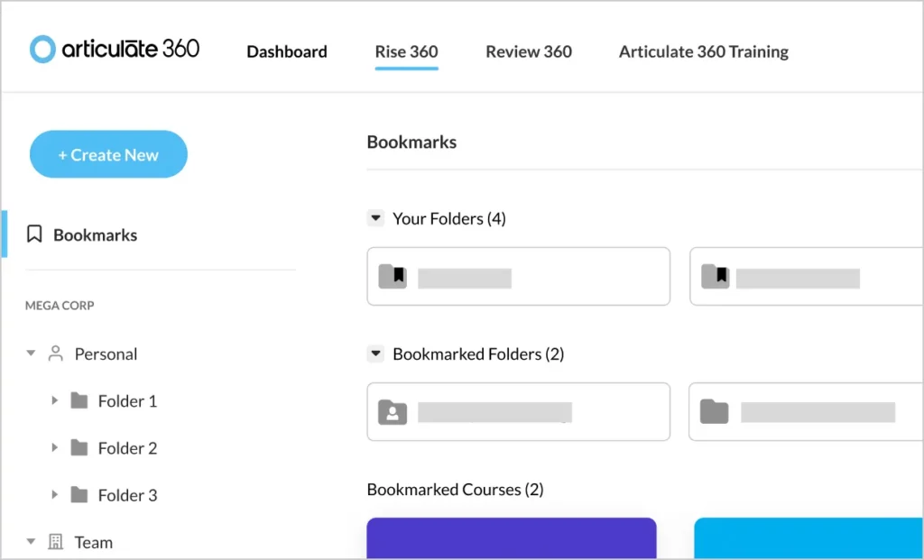The height and width of the screenshot is (560, 924).
Task: Click the Articulate 360 logo icon
Action: [42, 50]
